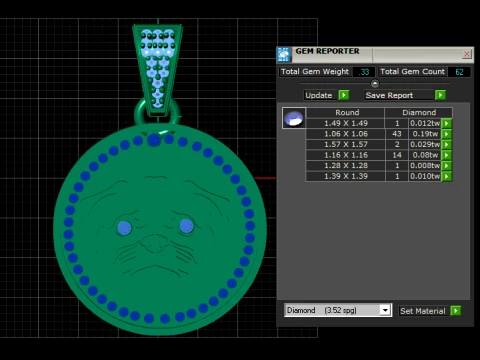
Task: Click the count cell showing 14
Action: pyautogui.click(x=397, y=155)
